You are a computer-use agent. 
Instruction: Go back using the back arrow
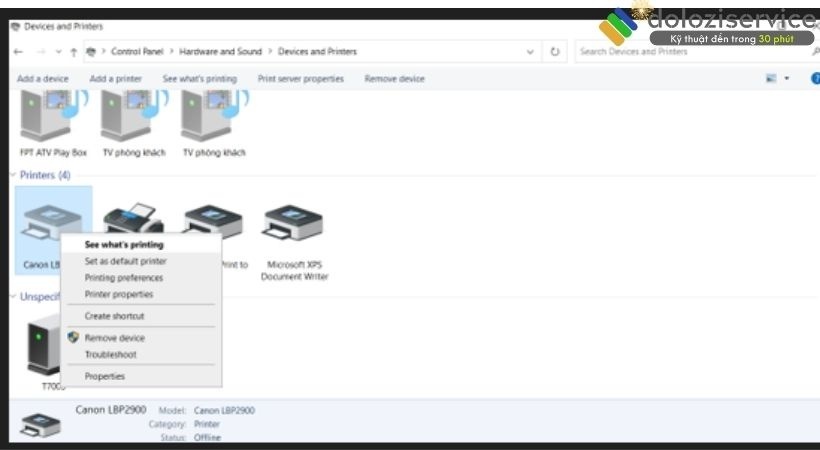(18, 52)
